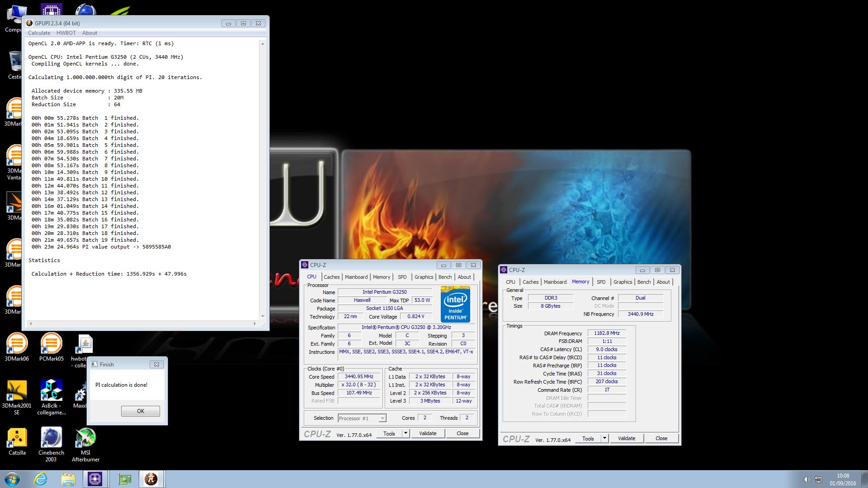
Task: Click the Core Speed value 3440.95 MHz
Action: (x=359, y=376)
